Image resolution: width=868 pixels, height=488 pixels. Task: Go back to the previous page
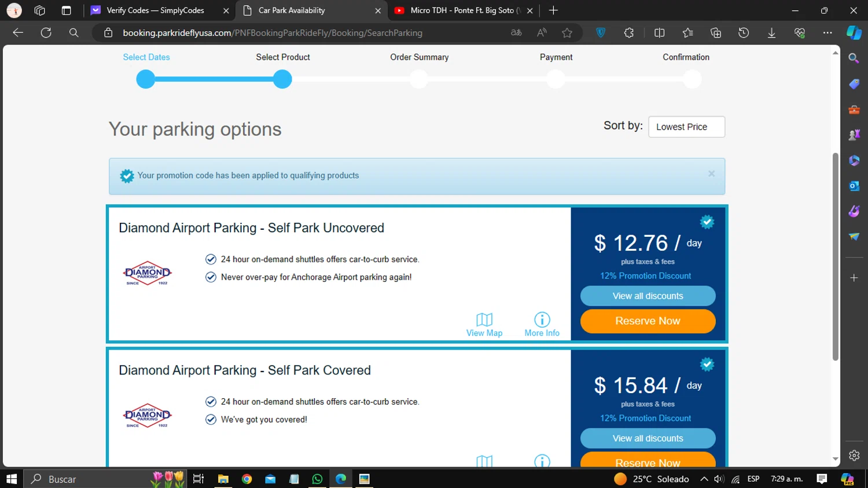18,33
